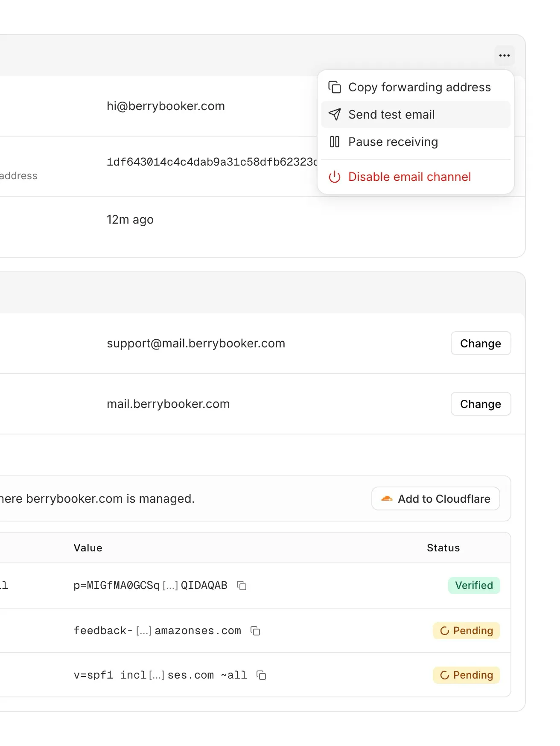Click mail.berrybooker.com domain text
The width and height of the screenshot is (560, 746).
168,404
